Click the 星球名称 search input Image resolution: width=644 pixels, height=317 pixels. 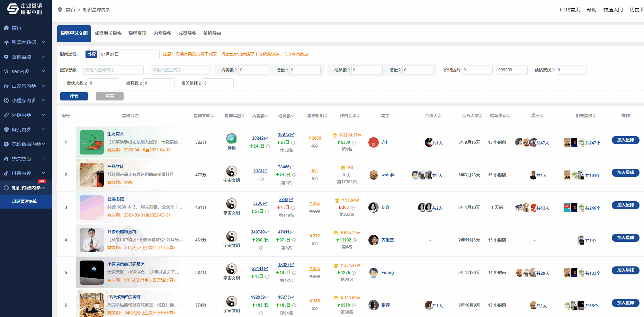[114, 70]
